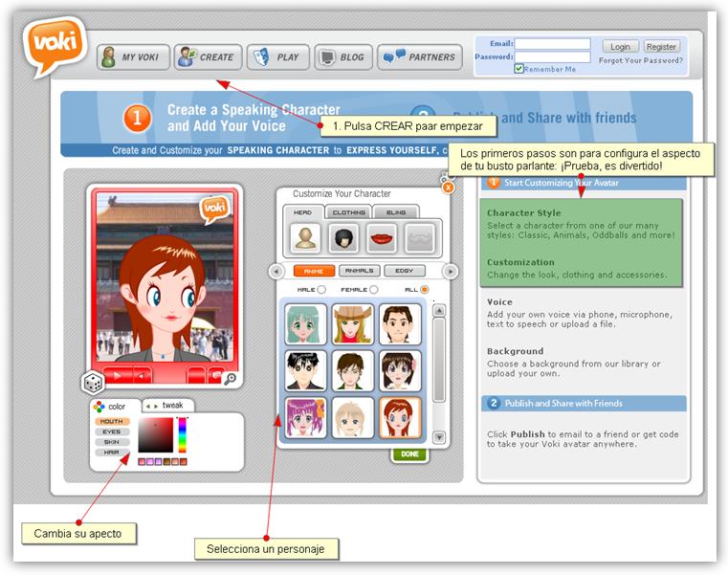Pick the brown-haired man character in top row
Screen dimensions: 728x575
point(400,323)
